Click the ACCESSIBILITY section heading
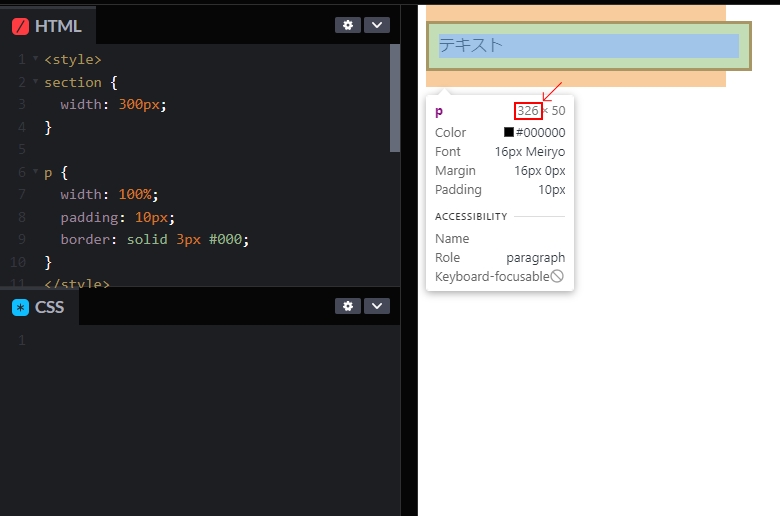The height and width of the screenshot is (516, 780). click(471, 216)
